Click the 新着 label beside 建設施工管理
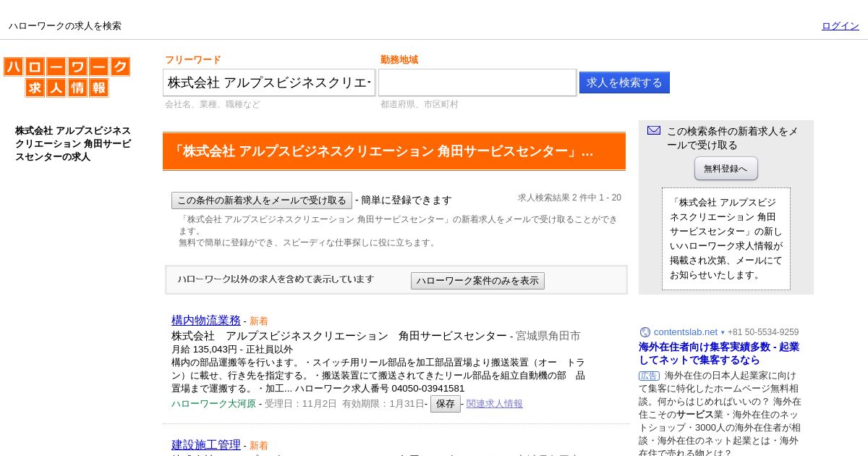The image size is (868, 456). coord(259,446)
